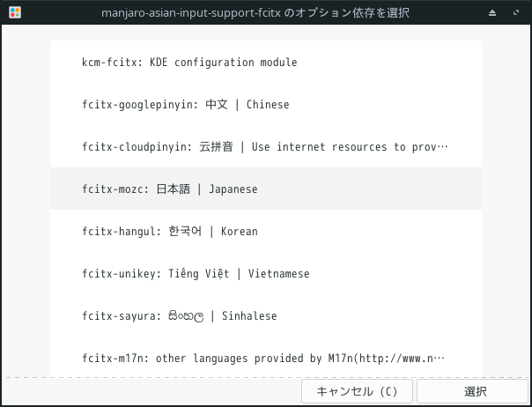Click the Pamac app icon in title bar

tap(15, 12)
